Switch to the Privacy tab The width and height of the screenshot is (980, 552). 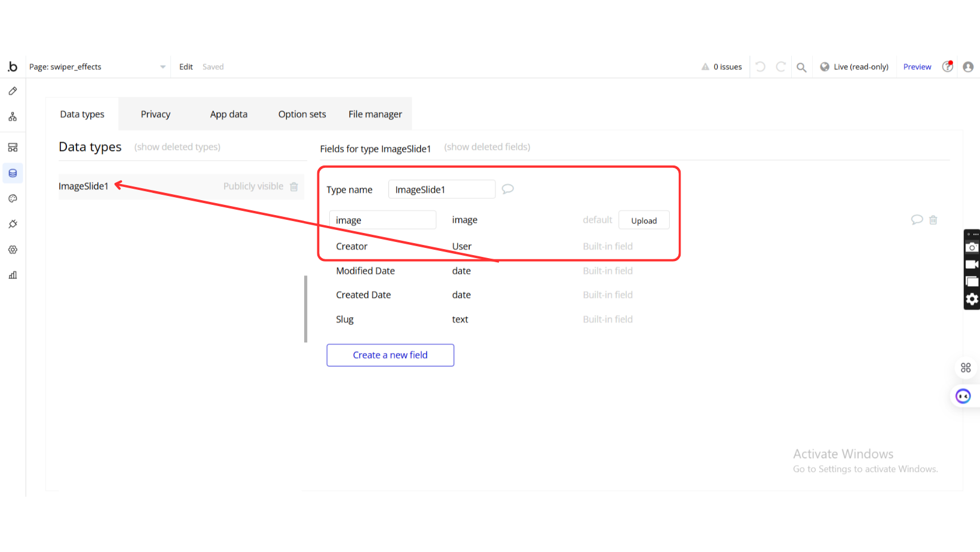coord(155,114)
